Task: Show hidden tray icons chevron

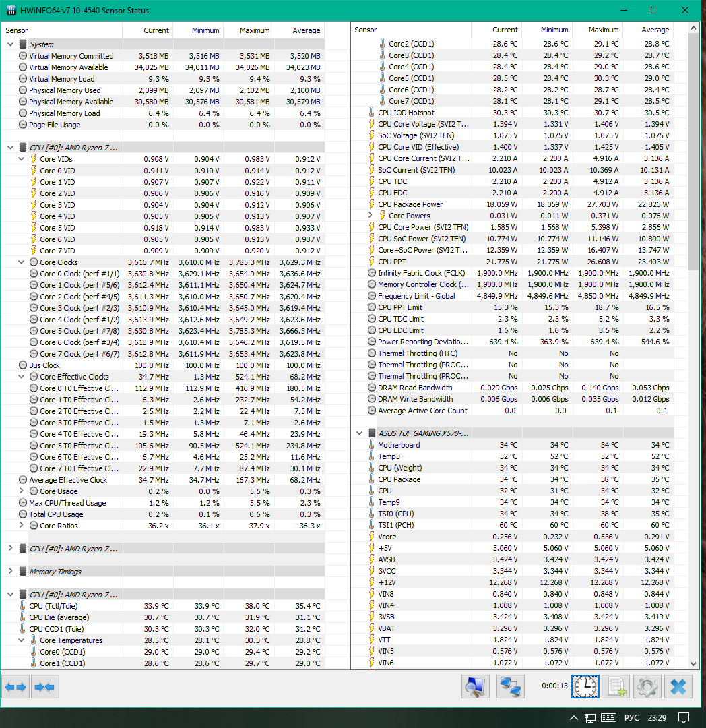Action: 574,718
